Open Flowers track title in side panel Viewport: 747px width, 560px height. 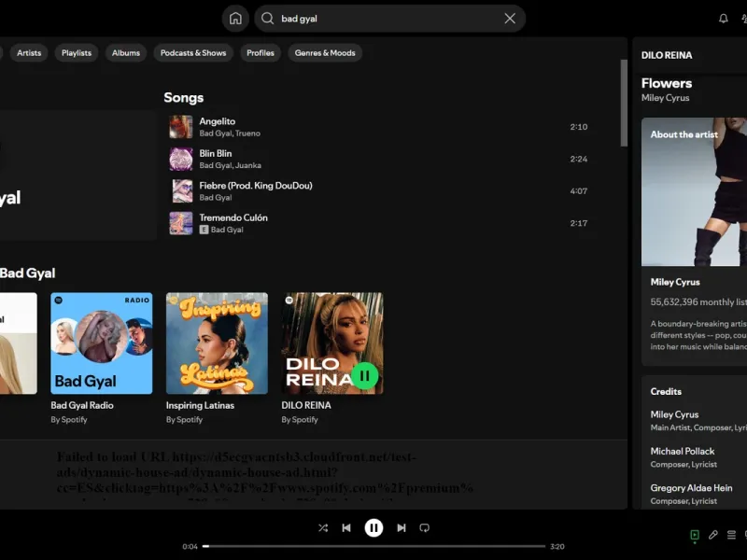[x=667, y=83]
